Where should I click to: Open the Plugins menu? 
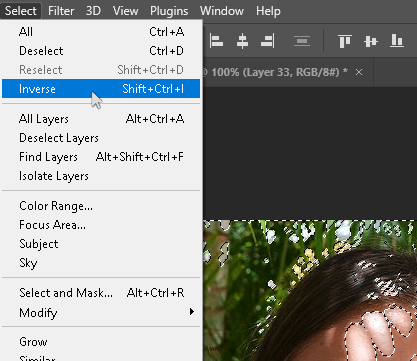[x=169, y=11]
